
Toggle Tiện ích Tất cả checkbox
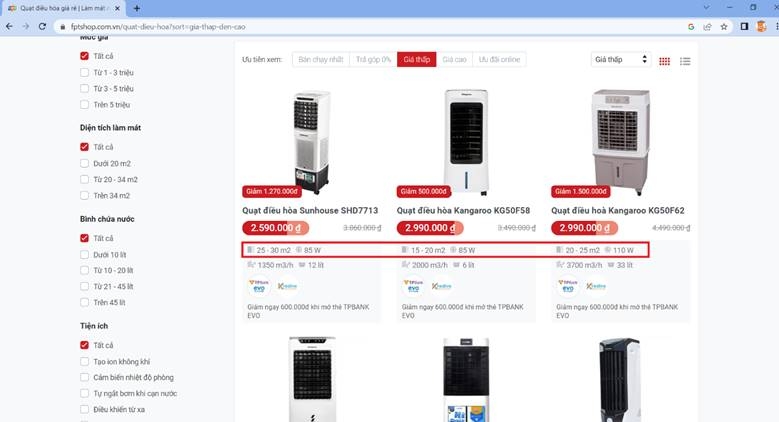[x=84, y=345]
